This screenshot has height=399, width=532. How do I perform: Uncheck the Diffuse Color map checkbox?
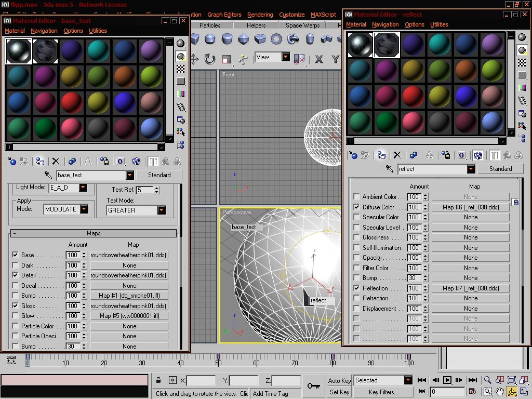[x=356, y=207]
